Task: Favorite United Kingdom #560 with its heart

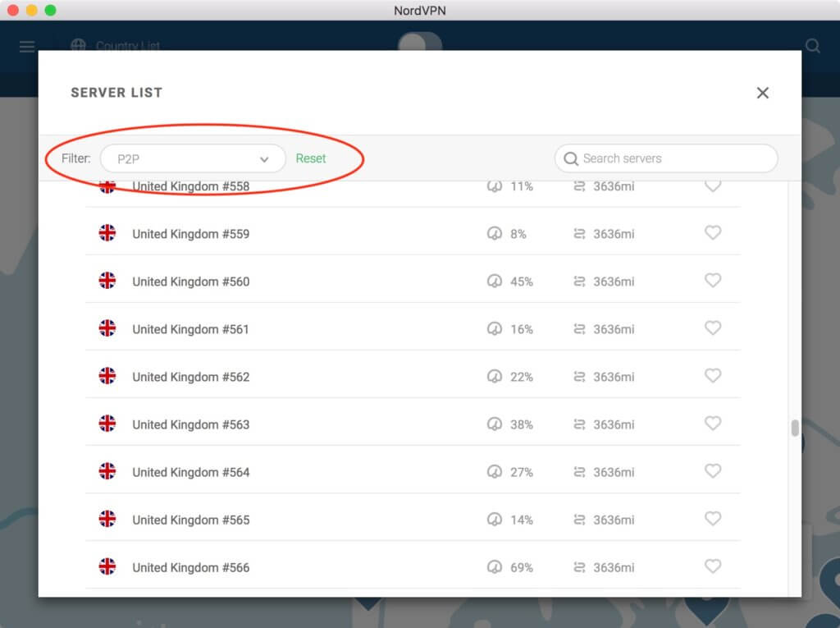Action: click(x=713, y=281)
